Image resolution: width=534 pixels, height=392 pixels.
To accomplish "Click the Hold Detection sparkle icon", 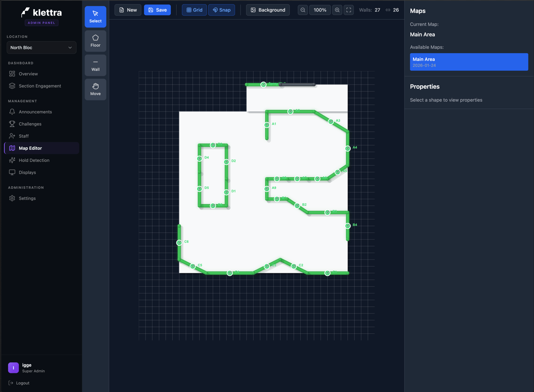I will pos(12,160).
